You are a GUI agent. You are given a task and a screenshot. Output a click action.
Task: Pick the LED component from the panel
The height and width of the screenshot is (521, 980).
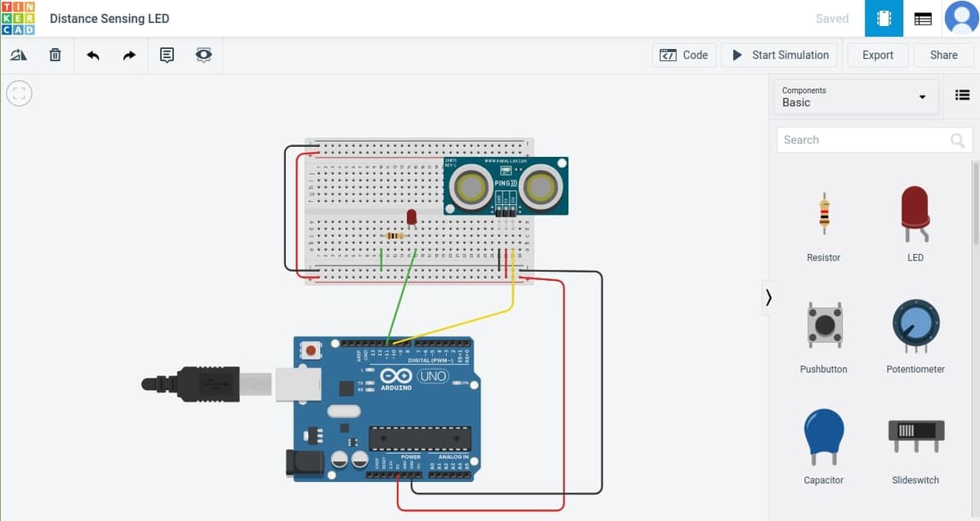915,225
